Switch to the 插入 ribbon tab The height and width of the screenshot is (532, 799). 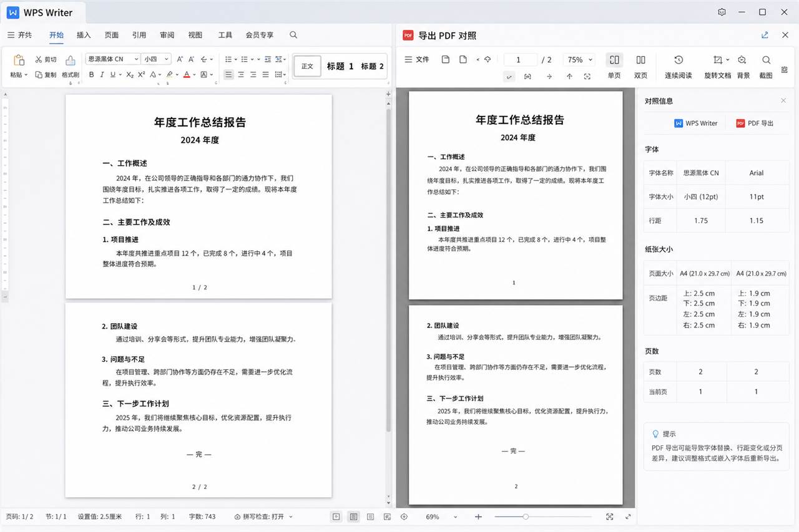84,35
